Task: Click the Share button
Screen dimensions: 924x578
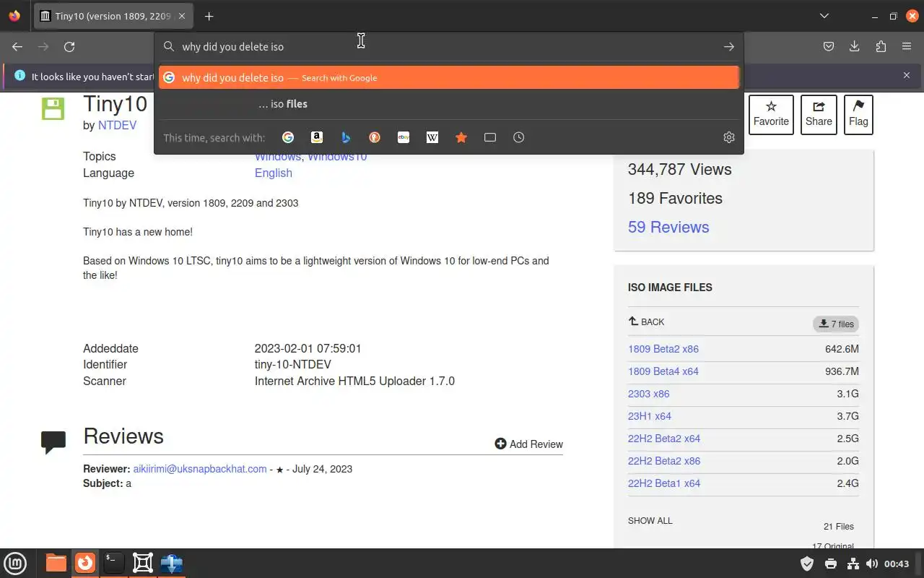Action: click(819, 114)
